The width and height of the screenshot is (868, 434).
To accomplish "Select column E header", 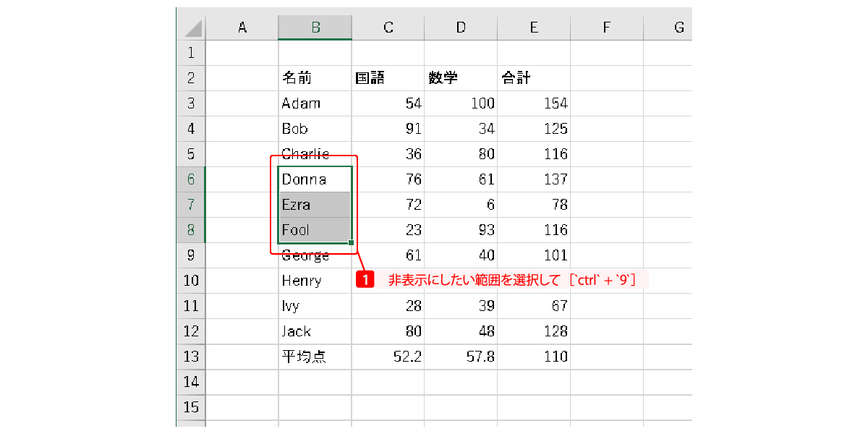I will pyautogui.click(x=534, y=27).
